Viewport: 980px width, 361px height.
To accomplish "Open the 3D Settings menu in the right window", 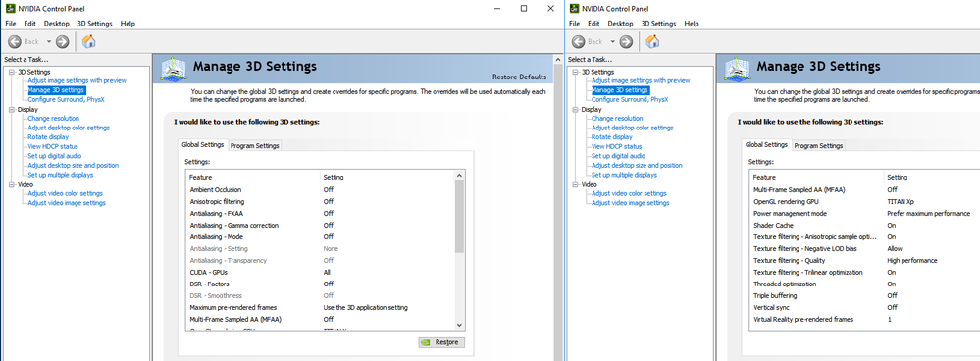I will (658, 24).
